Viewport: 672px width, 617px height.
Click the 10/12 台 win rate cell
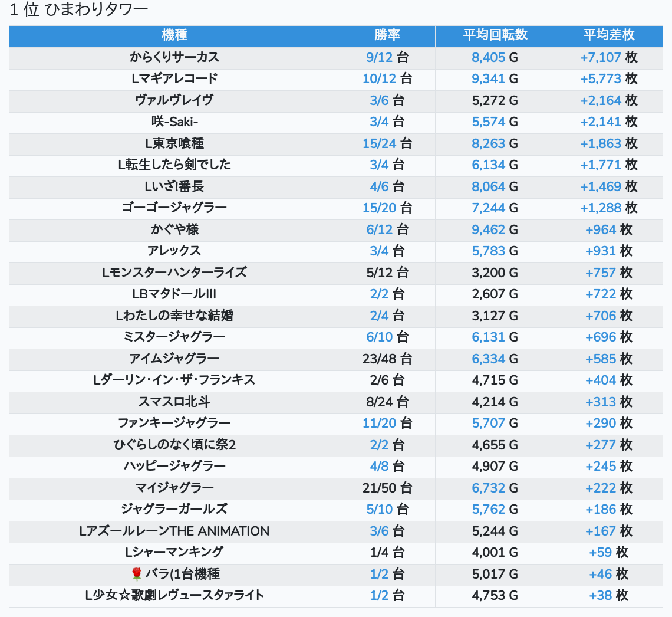pos(387,79)
